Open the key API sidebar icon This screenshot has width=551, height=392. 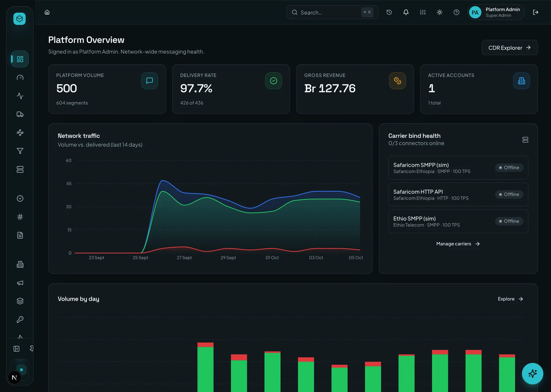click(20, 319)
